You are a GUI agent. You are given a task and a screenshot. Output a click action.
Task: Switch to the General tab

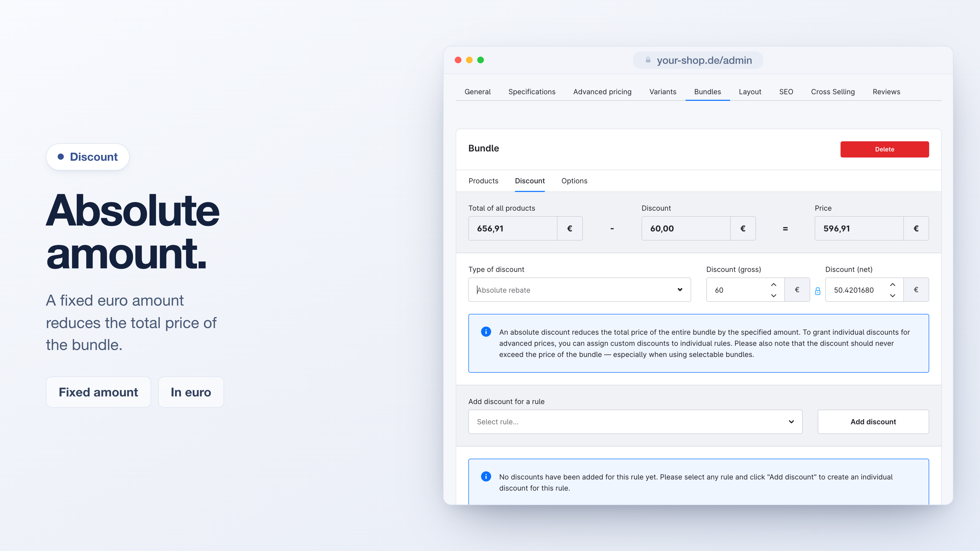click(x=477, y=92)
